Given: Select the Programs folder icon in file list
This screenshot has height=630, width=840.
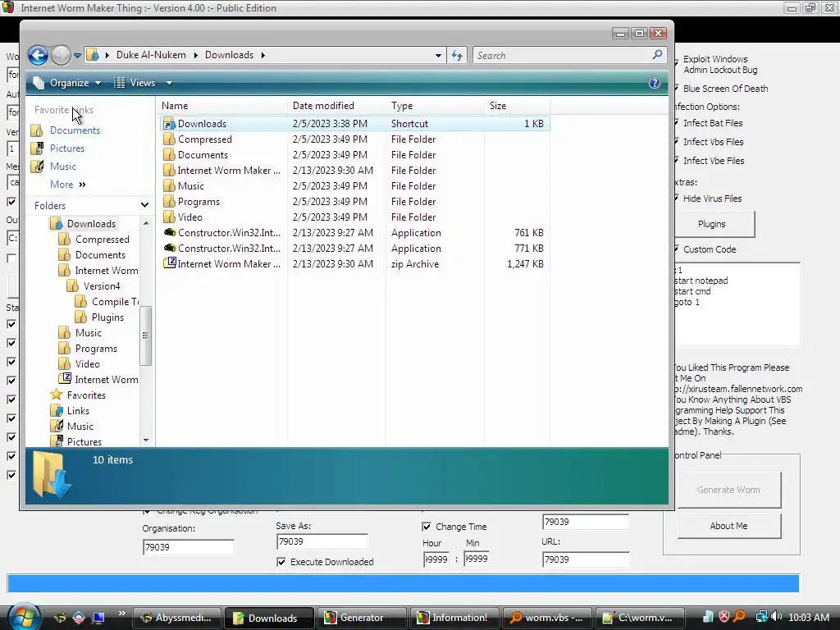Looking at the screenshot, I should (x=169, y=202).
